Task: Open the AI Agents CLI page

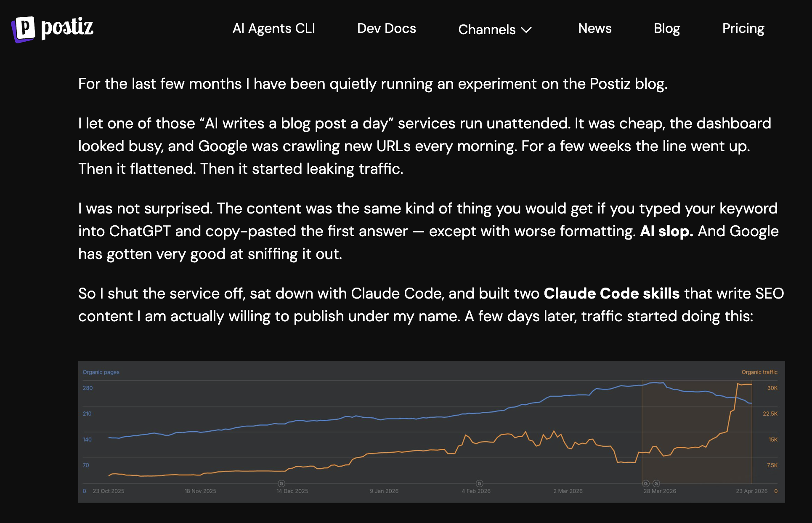Action: click(x=274, y=28)
